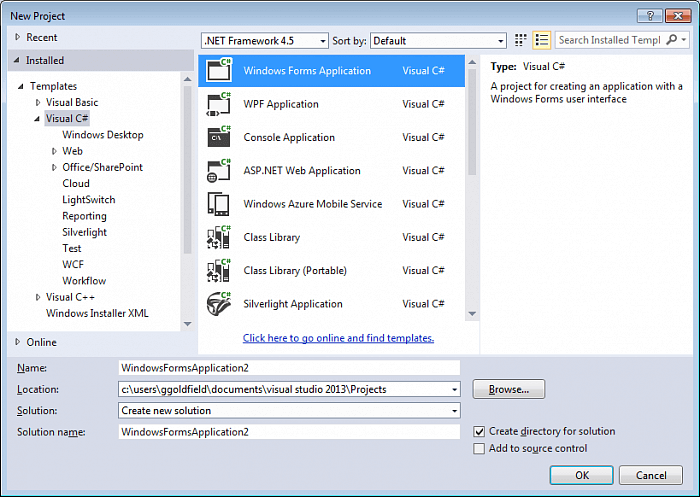
Task: Click the link to find templates online
Action: [338, 338]
